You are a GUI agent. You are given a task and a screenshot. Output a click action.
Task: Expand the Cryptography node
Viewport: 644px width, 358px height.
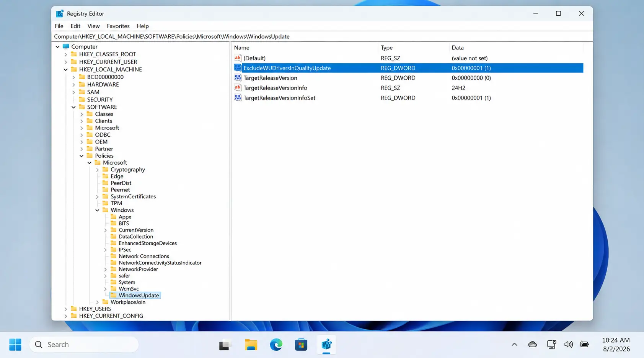point(98,170)
